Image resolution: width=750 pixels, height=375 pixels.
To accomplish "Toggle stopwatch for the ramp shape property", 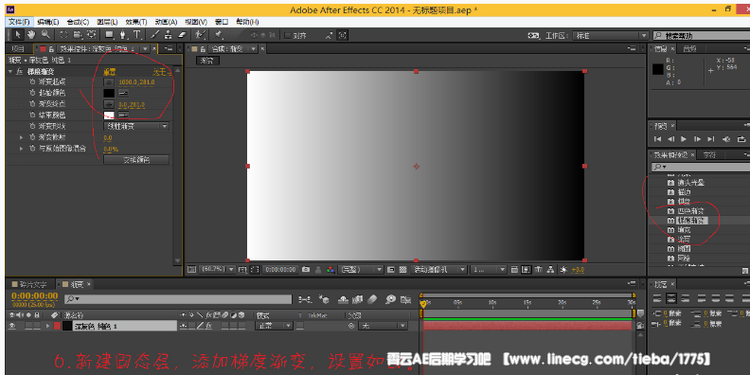I will click(x=33, y=126).
